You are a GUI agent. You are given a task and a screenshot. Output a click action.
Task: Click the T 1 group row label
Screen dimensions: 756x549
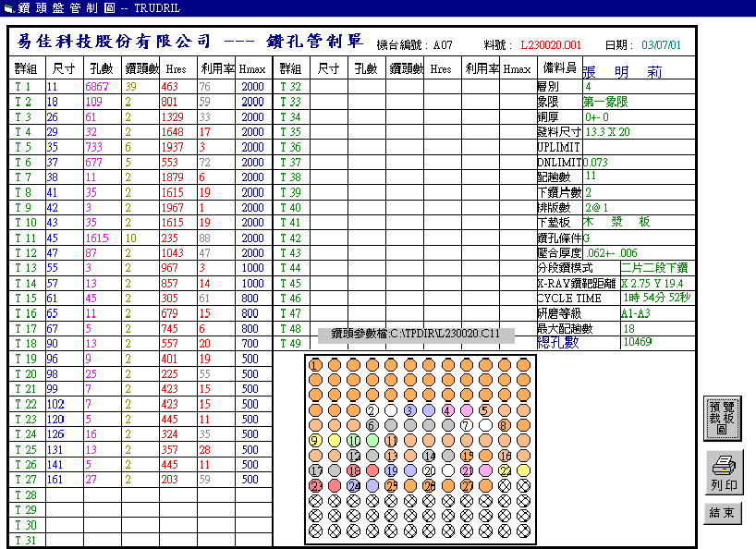click(x=23, y=87)
